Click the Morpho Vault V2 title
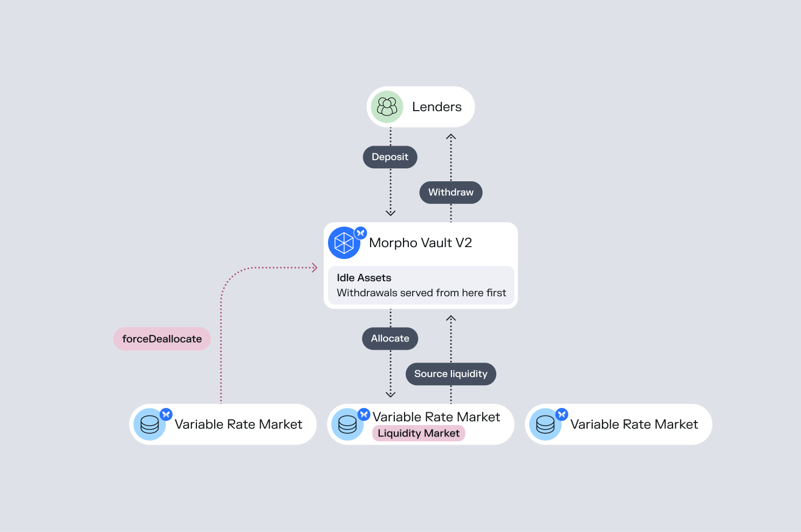 pos(421,243)
